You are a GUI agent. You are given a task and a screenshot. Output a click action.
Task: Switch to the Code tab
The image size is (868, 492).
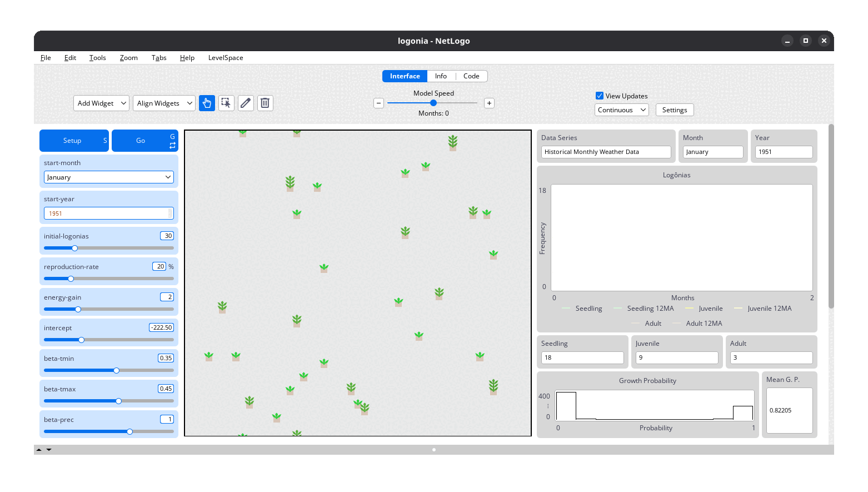pyautogui.click(x=471, y=76)
